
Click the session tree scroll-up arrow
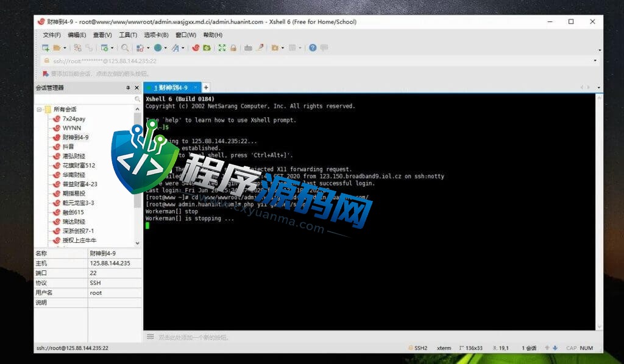(x=137, y=109)
